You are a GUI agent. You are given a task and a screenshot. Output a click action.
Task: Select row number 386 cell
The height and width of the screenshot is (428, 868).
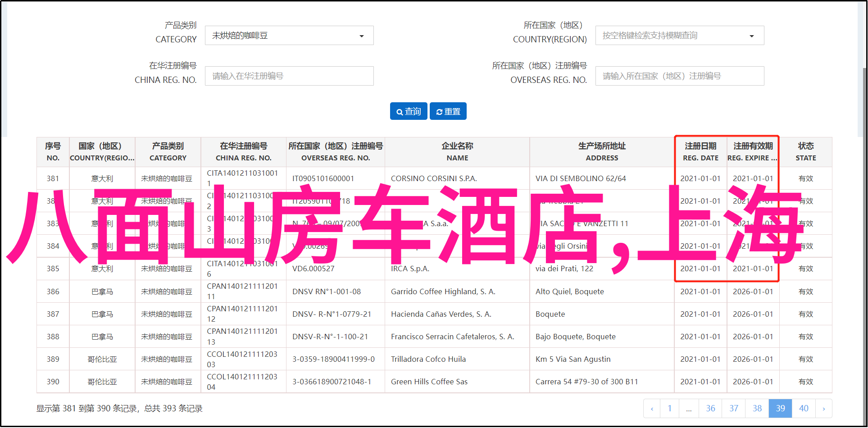[x=53, y=291]
